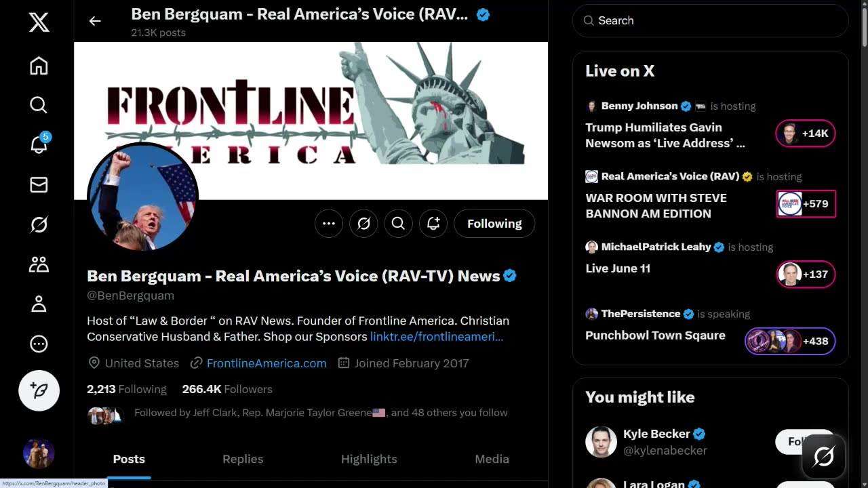Join MichaelPatrick Leahy +137 pill
This screenshot has width=868, height=488.
click(x=806, y=274)
